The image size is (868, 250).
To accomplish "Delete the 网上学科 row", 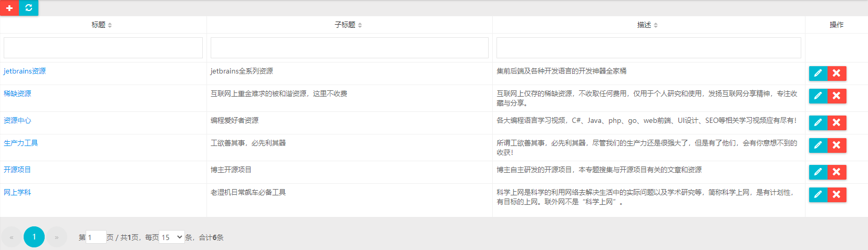I will (x=837, y=195).
